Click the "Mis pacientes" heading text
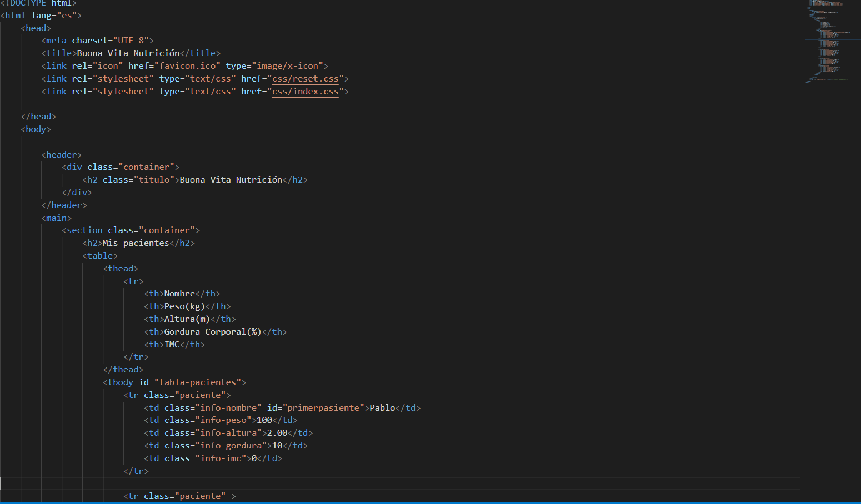This screenshot has height=504, width=861. (136, 243)
